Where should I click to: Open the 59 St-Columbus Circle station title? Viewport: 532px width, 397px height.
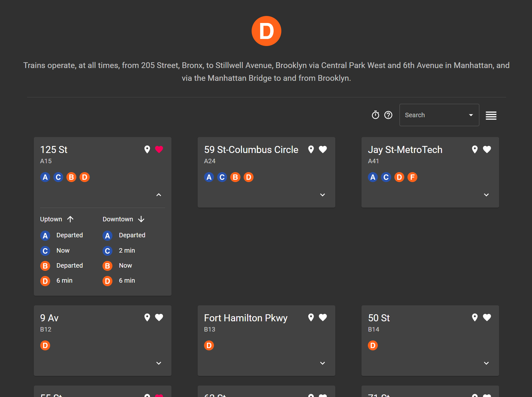[x=251, y=150]
